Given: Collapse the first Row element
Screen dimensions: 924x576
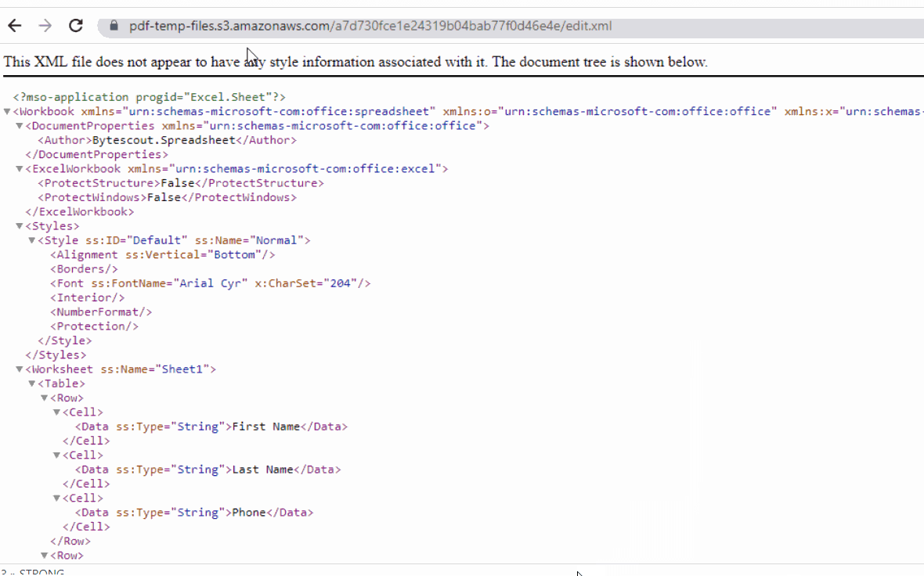Looking at the screenshot, I should (x=44, y=397).
